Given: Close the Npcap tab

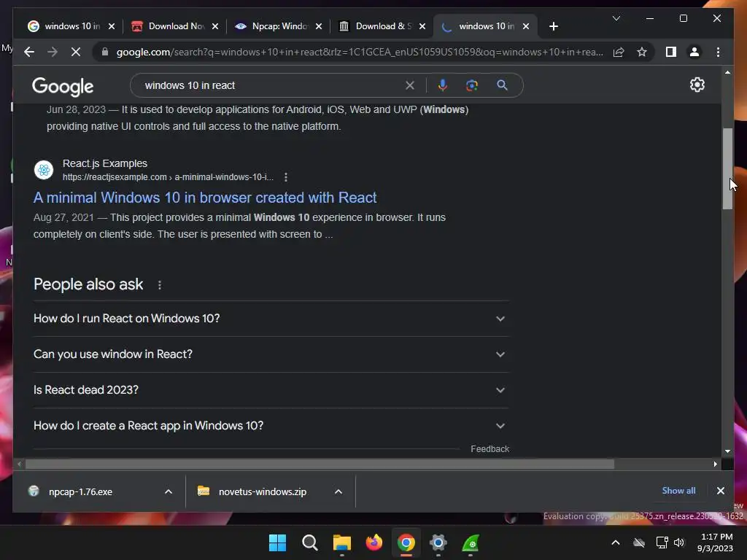Looking at the screenshot, I should coord(319,26).
